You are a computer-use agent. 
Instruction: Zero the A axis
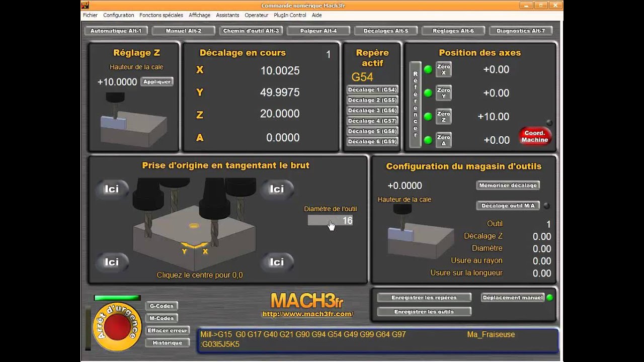coord(444,140)
